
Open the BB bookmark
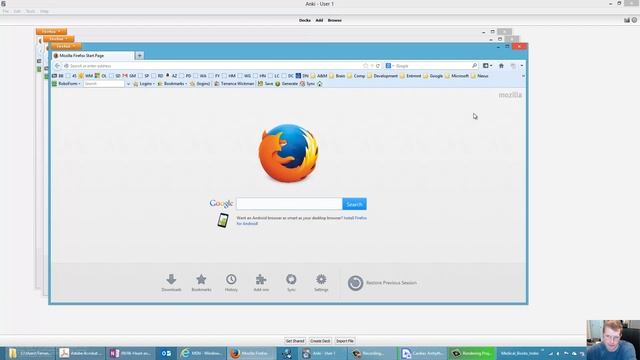pos(58,76)
